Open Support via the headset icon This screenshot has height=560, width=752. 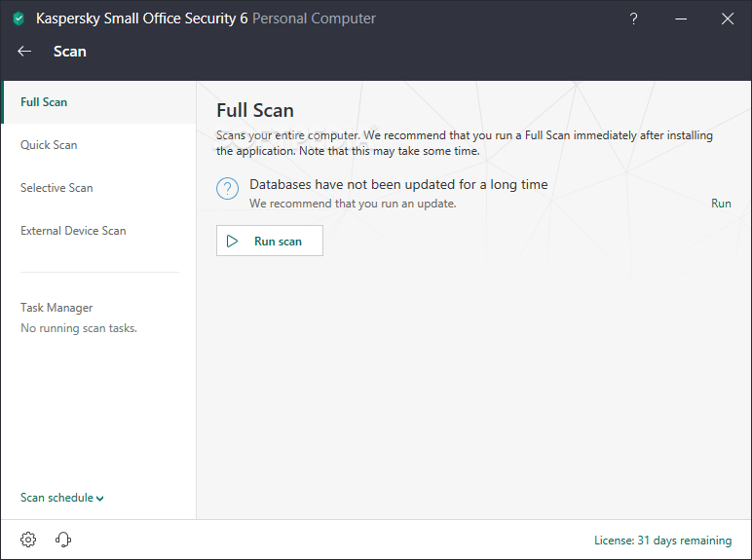coord(63,540)
